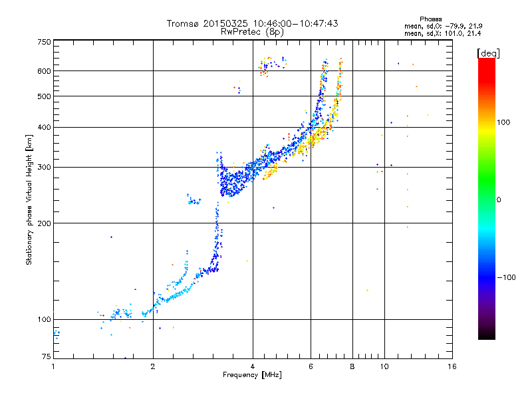
Task: Click the y-axis tick label '500'
Action: pyautogui.click(x=44, y=96)
